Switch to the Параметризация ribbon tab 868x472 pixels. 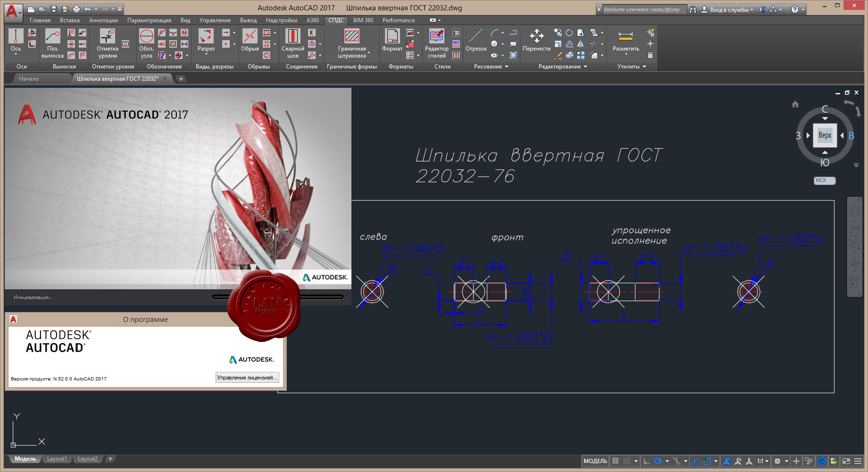tap(149, 20)
